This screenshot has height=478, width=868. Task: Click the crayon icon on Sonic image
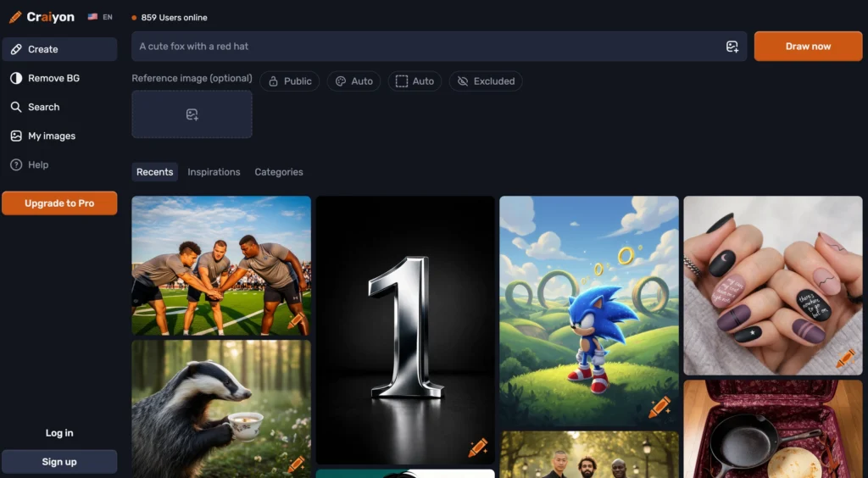pos(659,408)
